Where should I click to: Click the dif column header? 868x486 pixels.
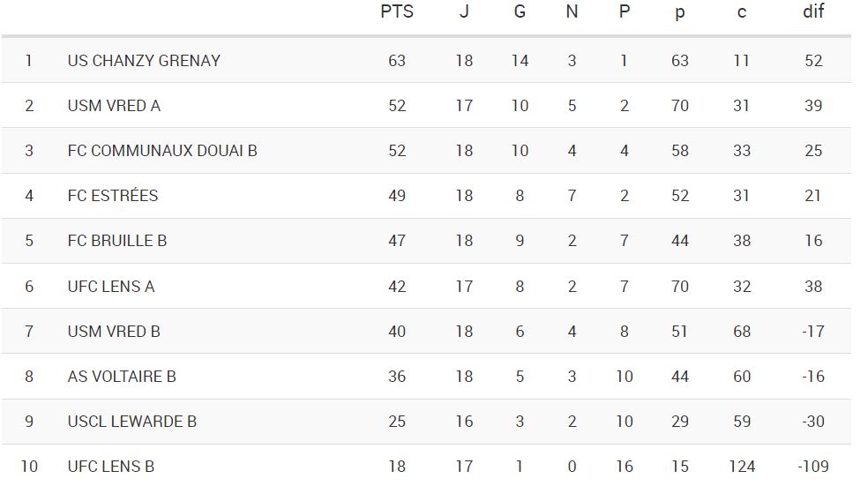point(812,12)
